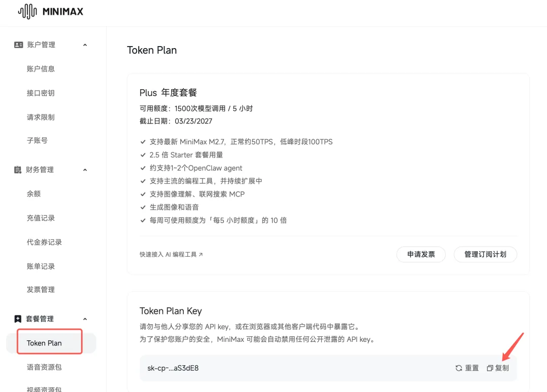Open 充值记录 in the sidebar
This screenshot has width=547, height=392.
point(41,218)
